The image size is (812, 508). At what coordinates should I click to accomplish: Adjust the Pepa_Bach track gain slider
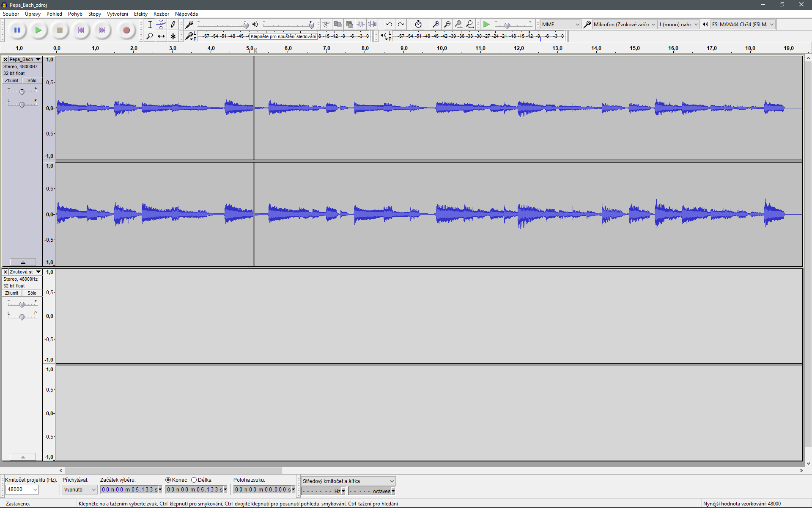click(x=22, y=91)
